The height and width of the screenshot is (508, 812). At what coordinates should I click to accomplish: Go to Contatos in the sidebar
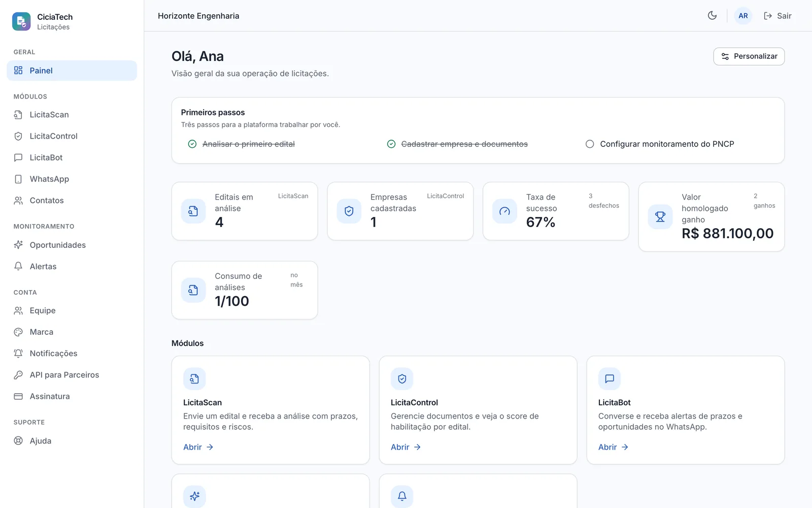tap(72, 201)
